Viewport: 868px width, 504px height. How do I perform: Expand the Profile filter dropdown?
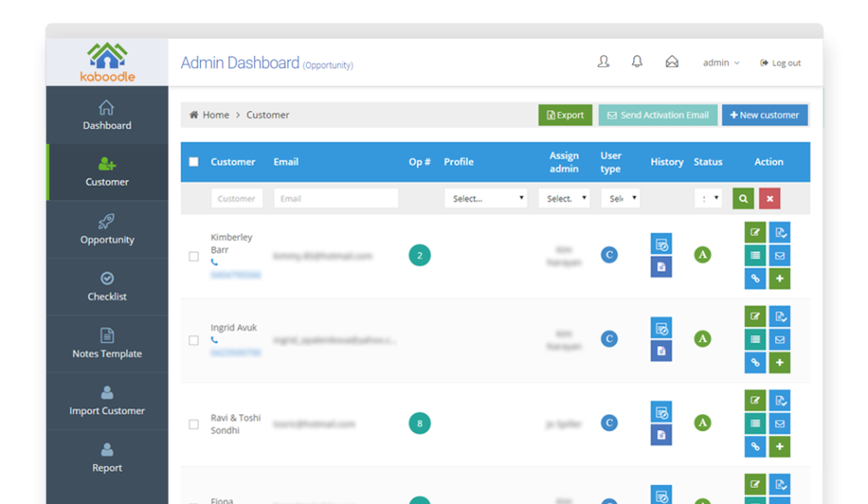click(486, 199)
